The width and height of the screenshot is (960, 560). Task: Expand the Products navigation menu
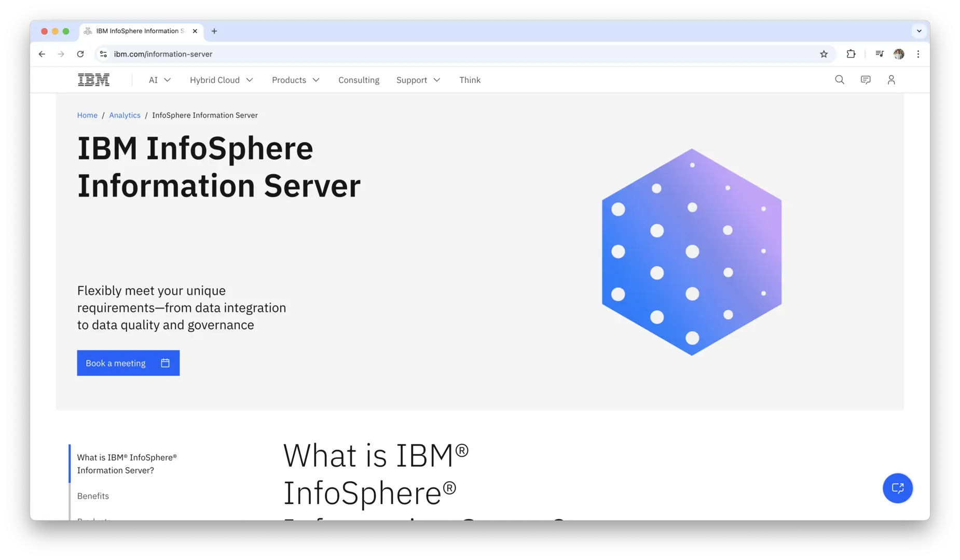[x=296, y=80]
